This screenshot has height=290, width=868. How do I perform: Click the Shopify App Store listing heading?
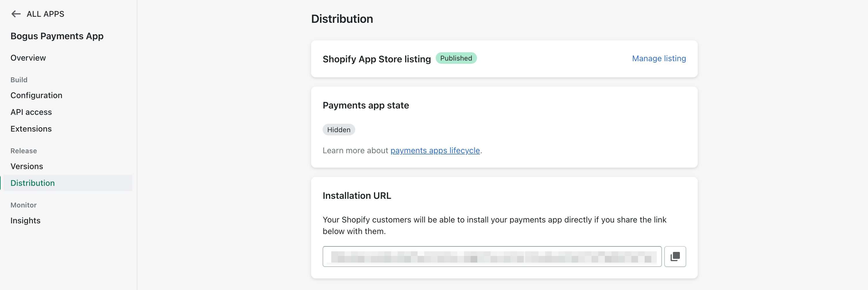tap(376, 59)
